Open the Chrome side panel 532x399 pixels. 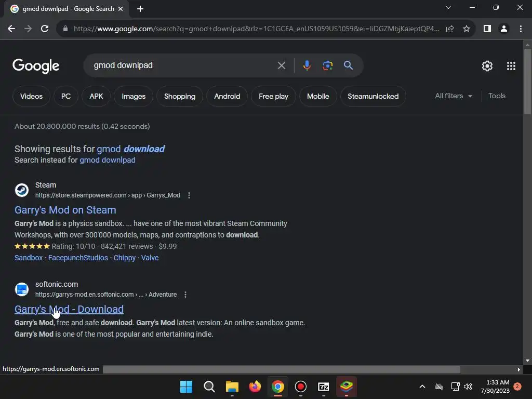tap(487, 29)
